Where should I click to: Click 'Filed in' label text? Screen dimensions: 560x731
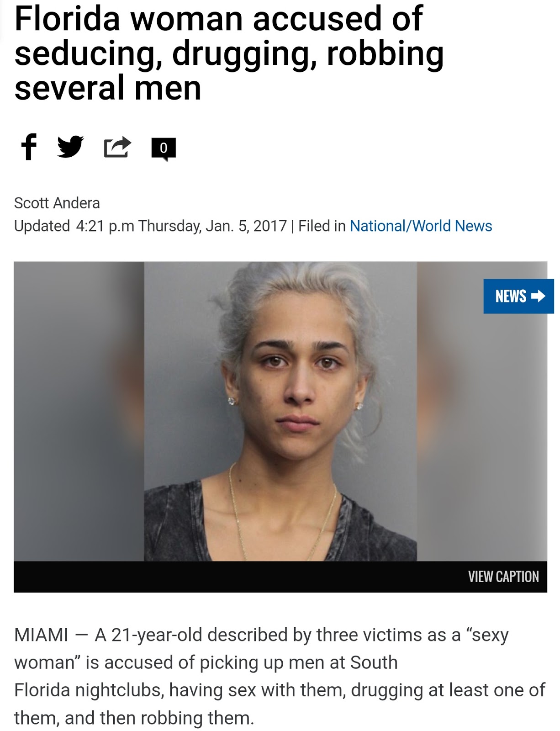click(322, 226)
